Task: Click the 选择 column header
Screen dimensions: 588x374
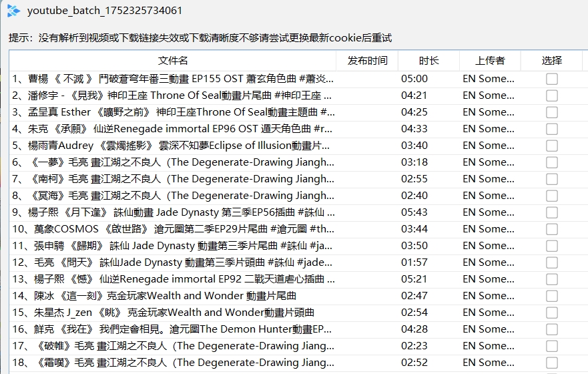Action: point(551,60)
